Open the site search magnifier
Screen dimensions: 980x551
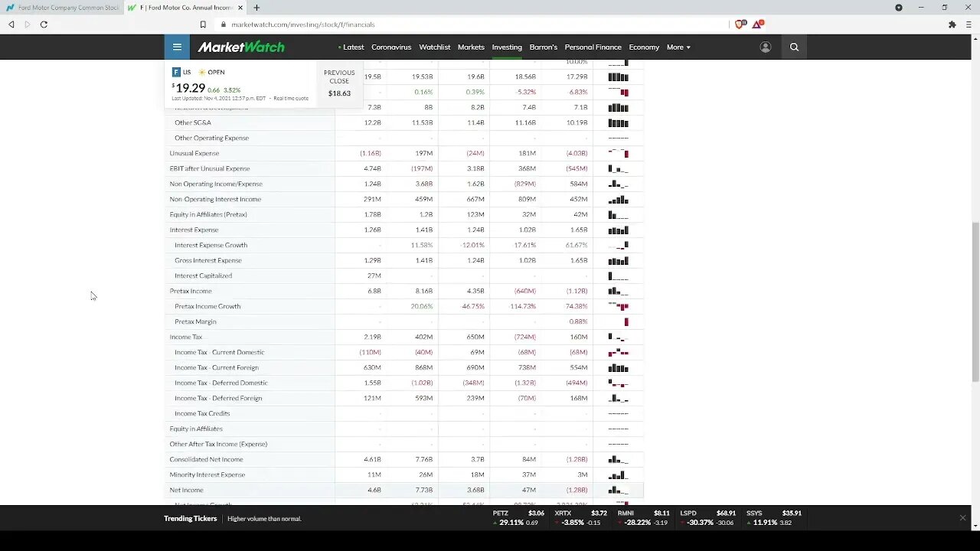[794, 47]
